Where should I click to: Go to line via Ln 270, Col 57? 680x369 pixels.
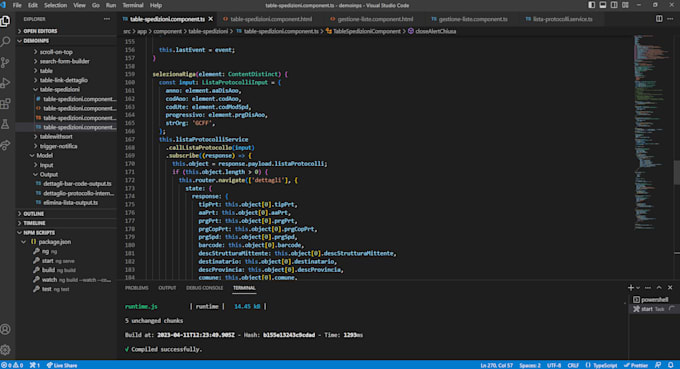click(x=497, y=365)
